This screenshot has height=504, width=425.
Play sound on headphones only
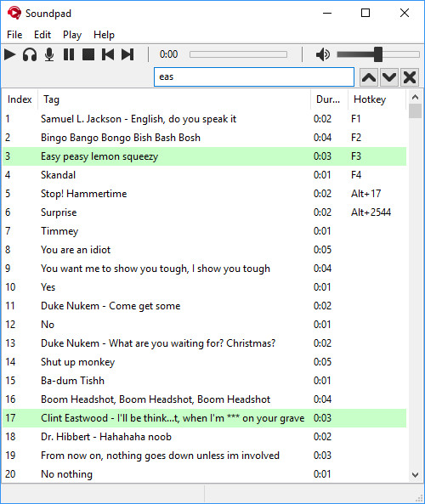click(30, 54)
